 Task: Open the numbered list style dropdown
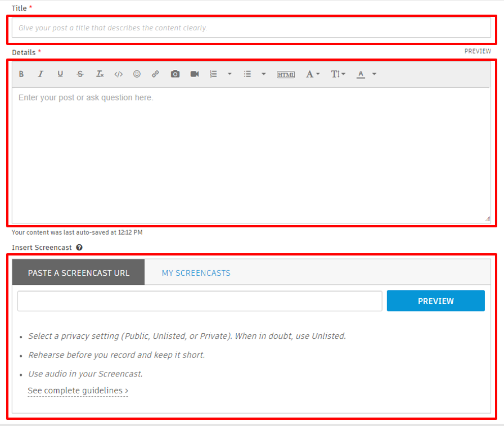(x=229, y=74)
